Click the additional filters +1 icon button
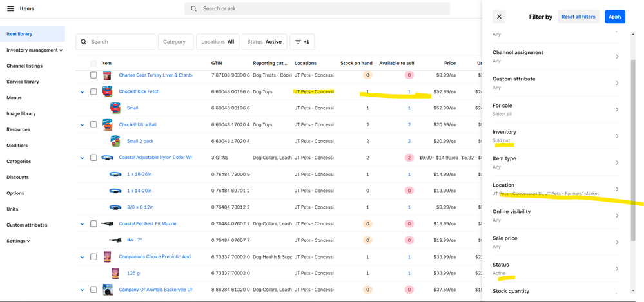The image size is (644, 302). [302, 42]
